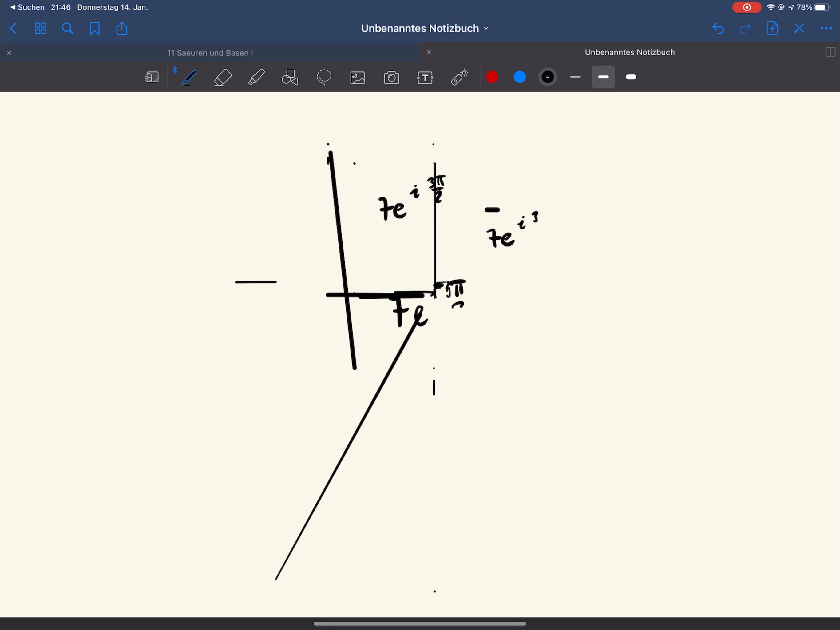Toggle split view layout icon

pos(830,52)
